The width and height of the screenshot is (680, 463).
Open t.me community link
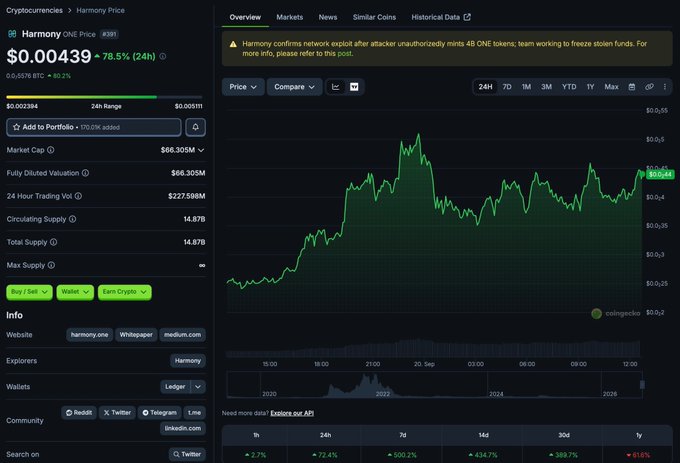194,413
